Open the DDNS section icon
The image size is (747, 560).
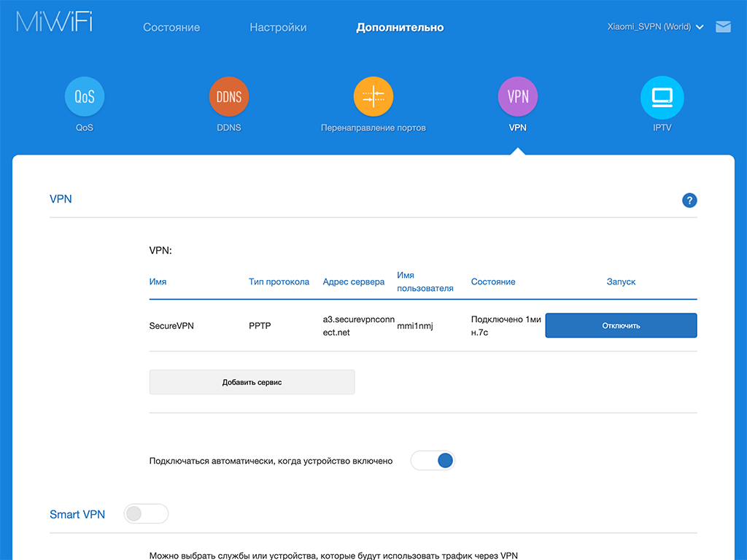[x=229, y=97]
